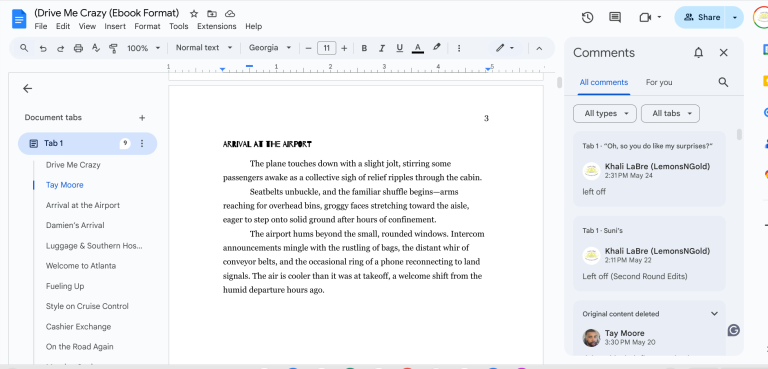The width and height of the screenshot is (768, 369).
Task: Start a video call camera icon
Action: 645,18
